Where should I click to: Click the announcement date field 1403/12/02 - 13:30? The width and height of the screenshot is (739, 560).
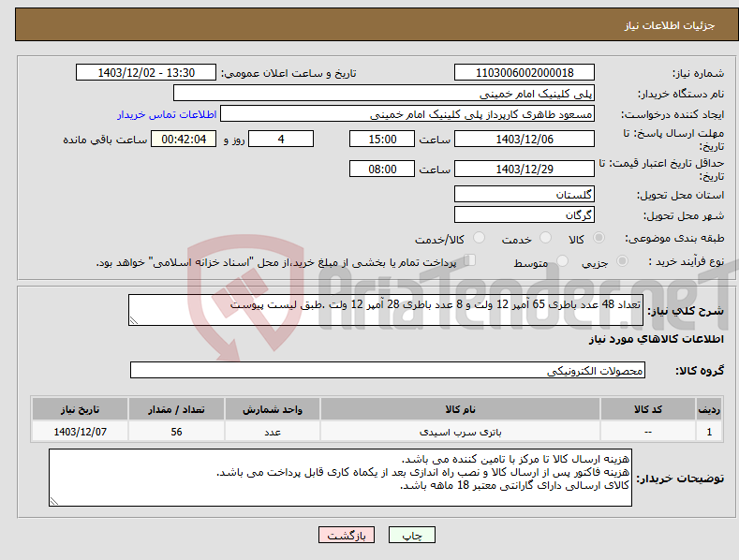pyautogui.click(x=146, y=73)
